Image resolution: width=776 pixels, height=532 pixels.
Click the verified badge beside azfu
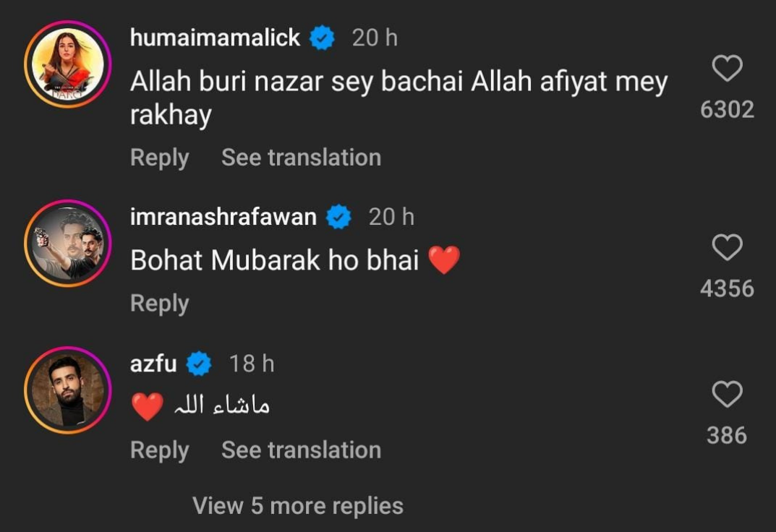199,364
